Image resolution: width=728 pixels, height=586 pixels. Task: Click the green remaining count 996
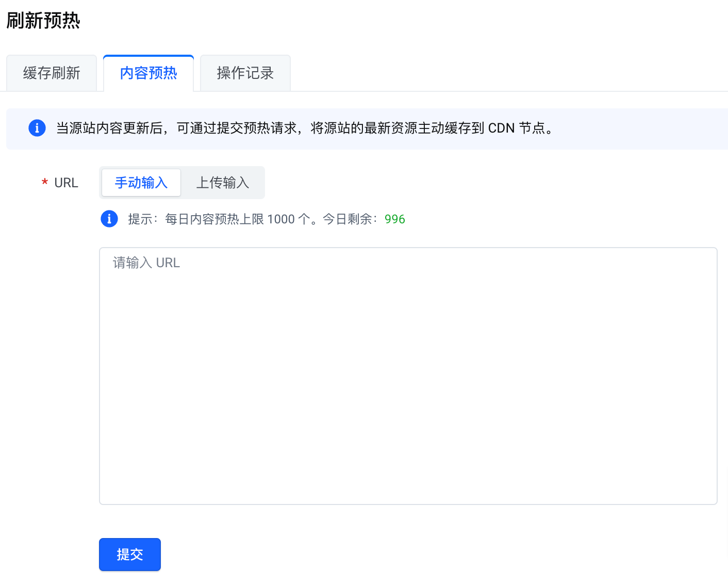(x=395, y=219)
